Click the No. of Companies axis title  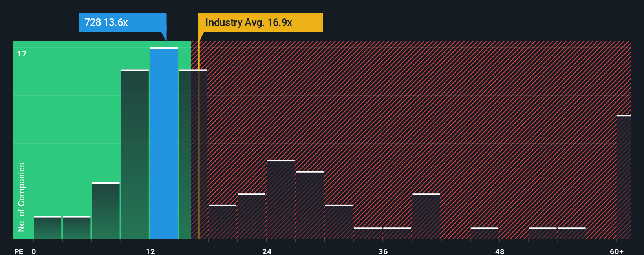[x=21, y=197]
